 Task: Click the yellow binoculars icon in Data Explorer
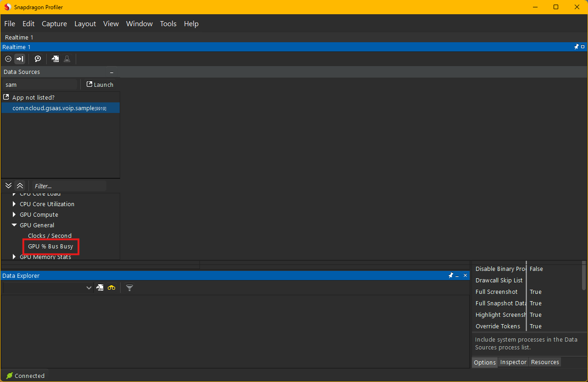pos(111,288)
